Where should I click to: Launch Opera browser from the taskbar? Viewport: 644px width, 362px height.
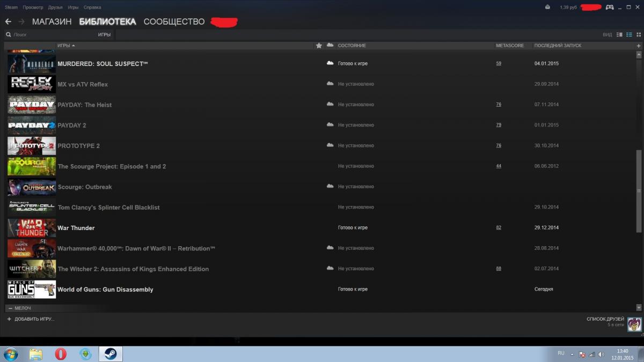(x=61, y=354)
